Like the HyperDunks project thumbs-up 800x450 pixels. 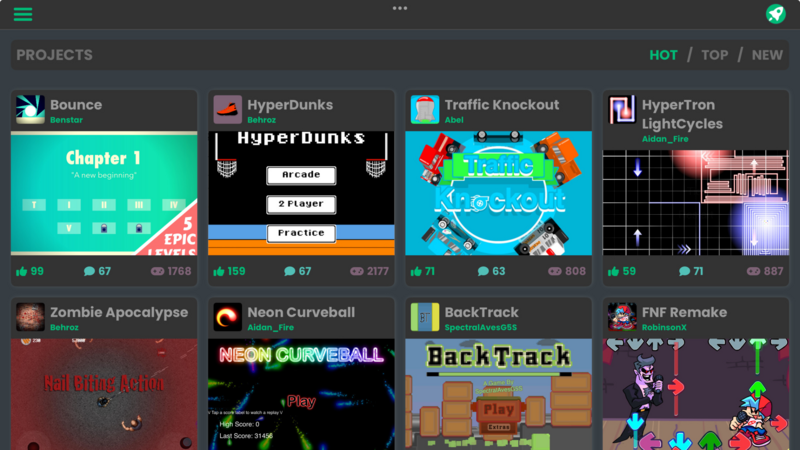[219, 271]
